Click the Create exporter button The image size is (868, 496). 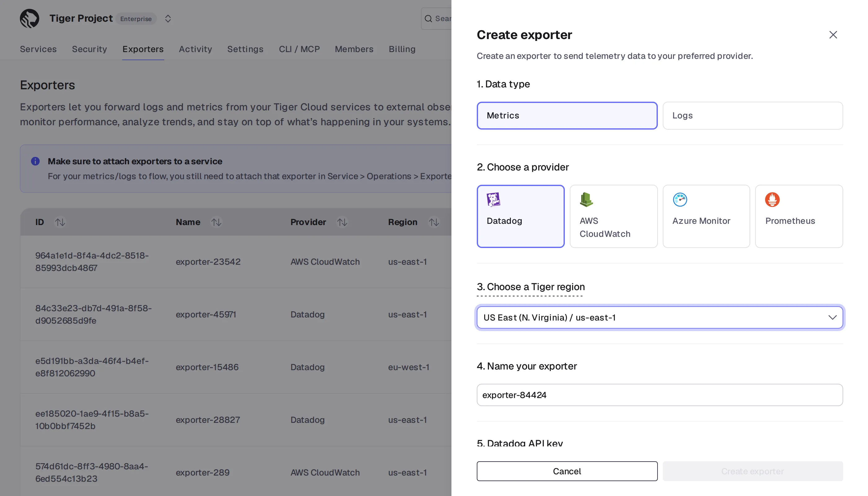pyautogui.click(x=752, y=471)
